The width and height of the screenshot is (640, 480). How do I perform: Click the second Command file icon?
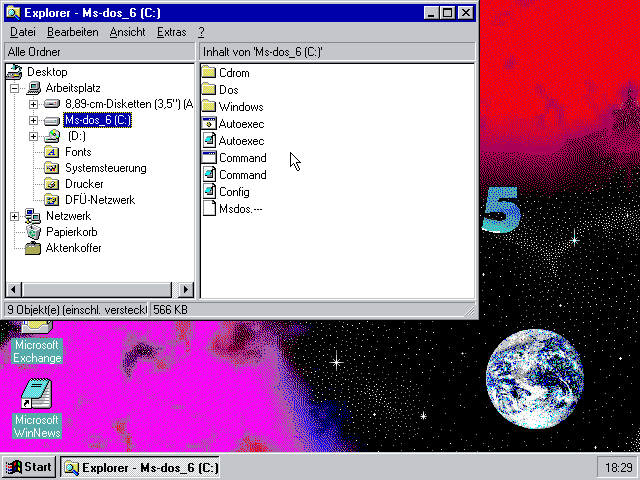(209, 175)
